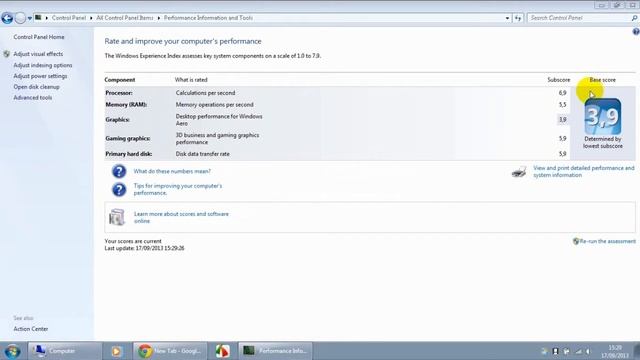Click the network tray icon
Image resolution: width=640 pixels, height=360 pixels.
coord(578,351)
